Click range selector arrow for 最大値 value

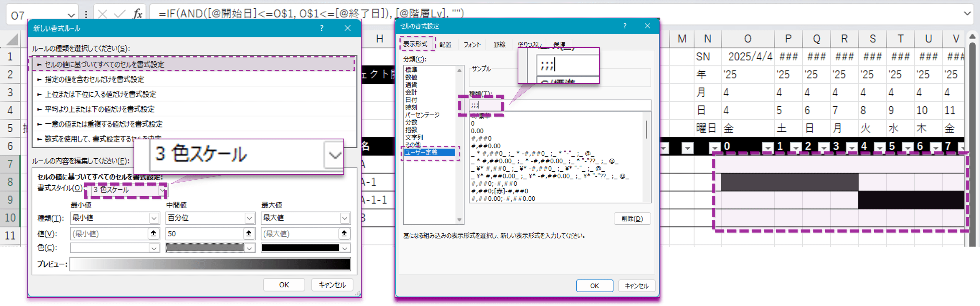pos(344,233)
